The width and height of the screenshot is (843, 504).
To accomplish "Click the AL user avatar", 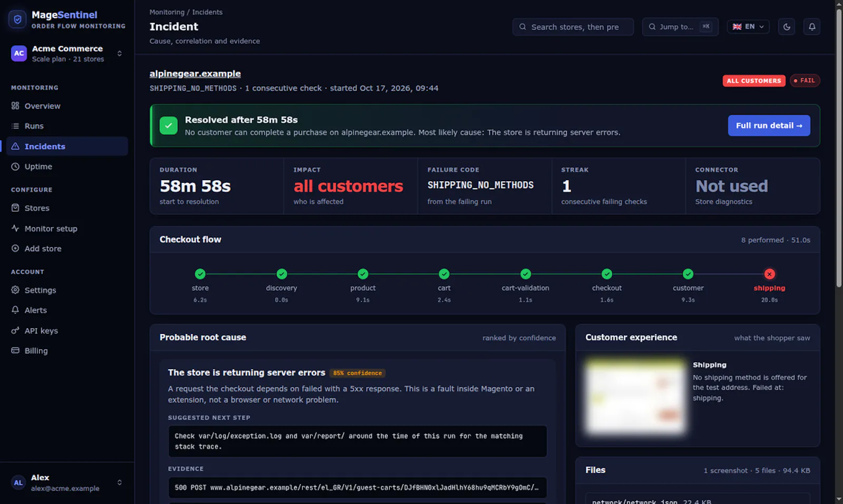I will point(18,482).
